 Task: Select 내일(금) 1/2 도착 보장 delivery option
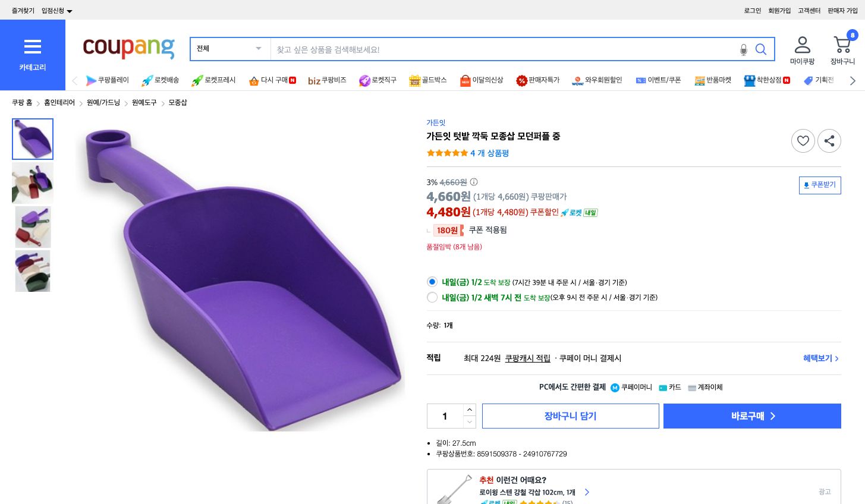pyautogui.click(x=432, y=282)
